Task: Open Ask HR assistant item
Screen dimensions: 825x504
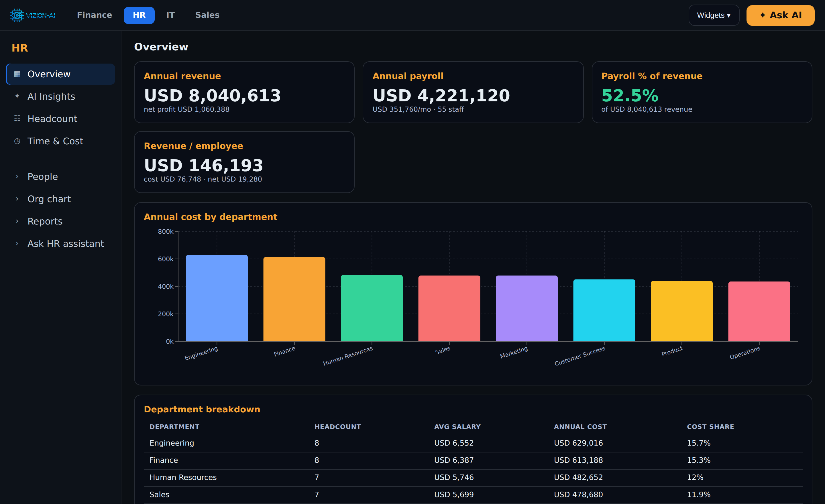Action: [x=61, y=244]
